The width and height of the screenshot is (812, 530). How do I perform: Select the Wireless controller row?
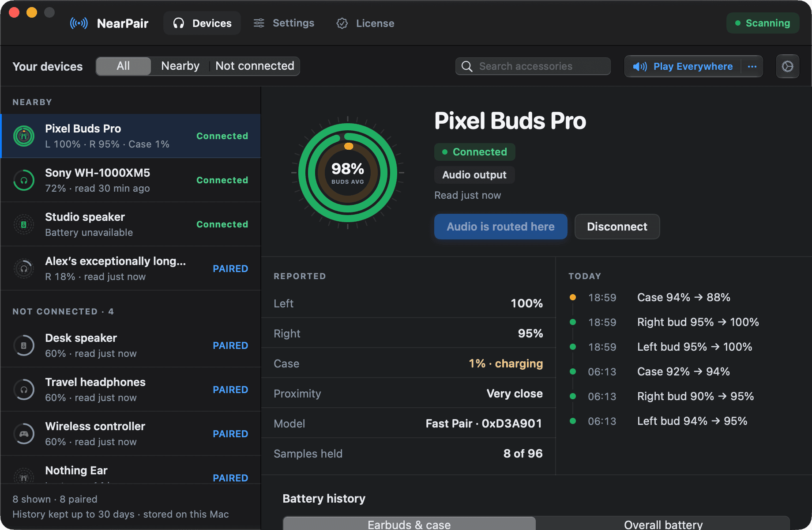[131, 434]
